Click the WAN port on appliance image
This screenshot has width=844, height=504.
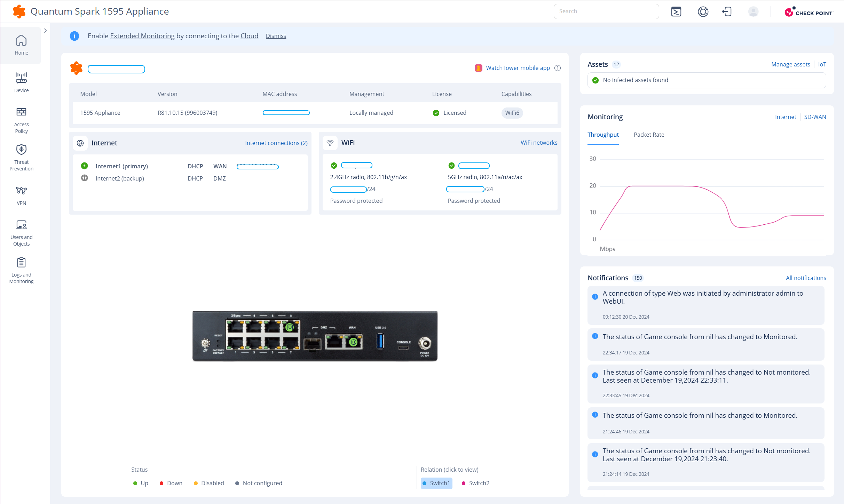[x=353, y=342]
